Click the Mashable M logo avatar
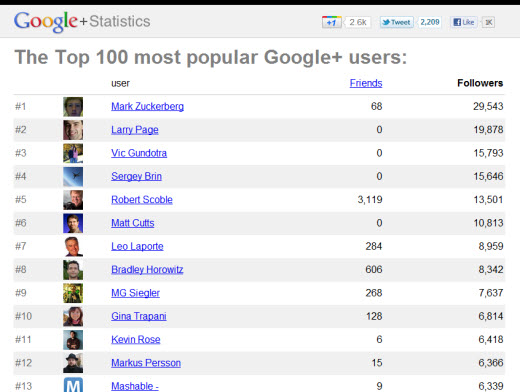The height and width of the screenshot is (392, 520). [73, 385]
